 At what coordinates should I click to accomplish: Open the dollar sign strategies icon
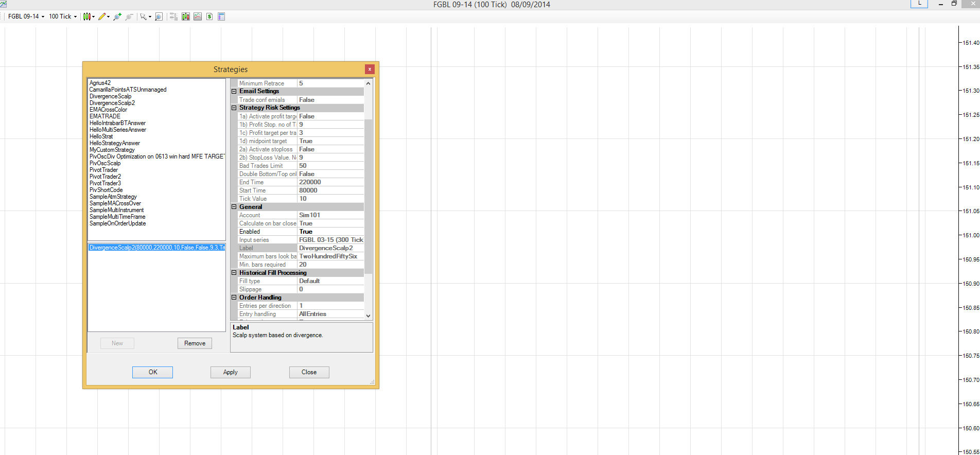pyautogui.click(x=209, y=16)
